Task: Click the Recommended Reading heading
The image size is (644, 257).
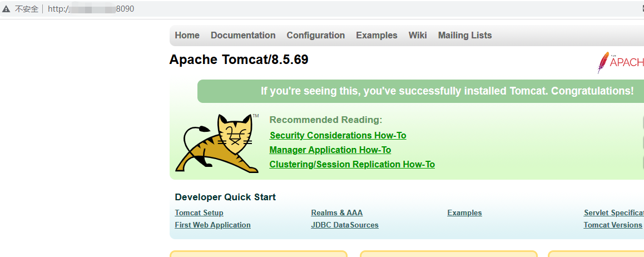Action: point(326,120)
